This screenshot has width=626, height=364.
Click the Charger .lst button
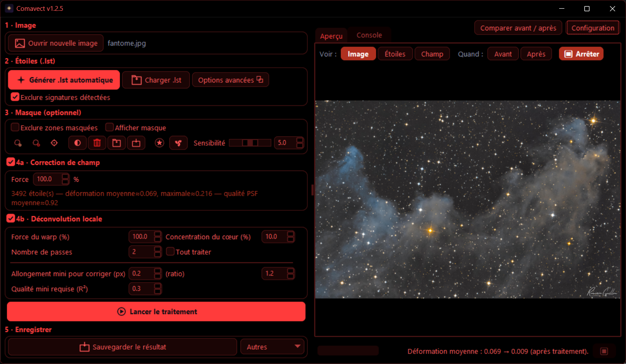click(156, 80)
